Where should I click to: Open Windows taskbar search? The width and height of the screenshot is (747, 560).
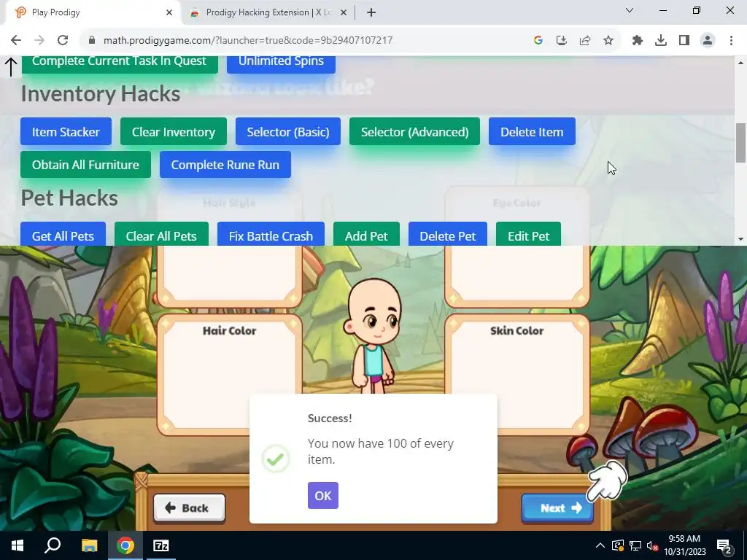pos(53,545)
